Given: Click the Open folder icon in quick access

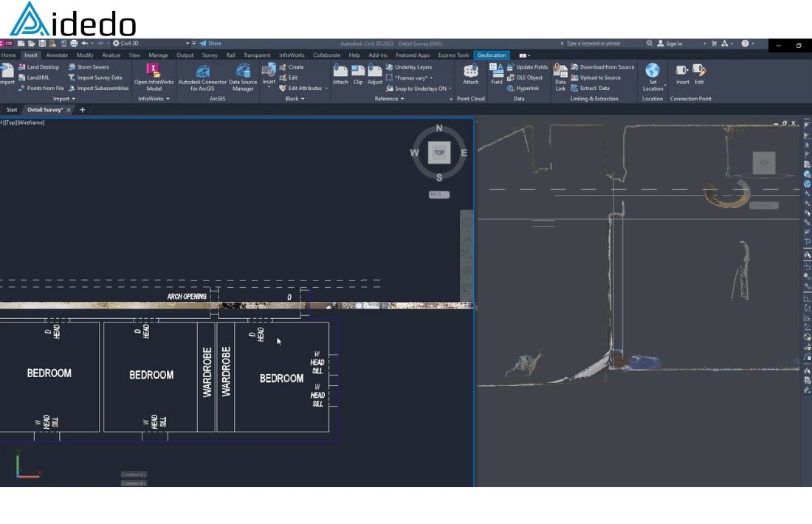Looking at the screenshot, I should coord(32,44).
